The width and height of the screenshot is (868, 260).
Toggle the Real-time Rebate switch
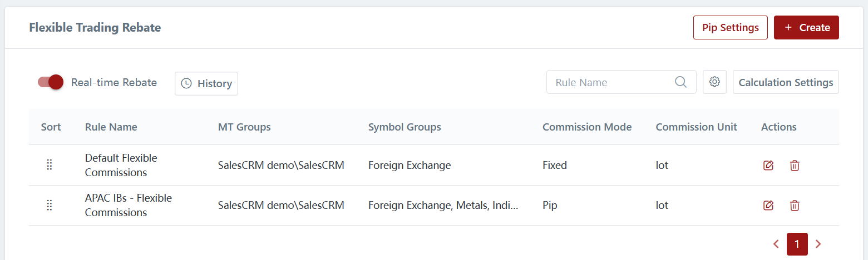51,82
